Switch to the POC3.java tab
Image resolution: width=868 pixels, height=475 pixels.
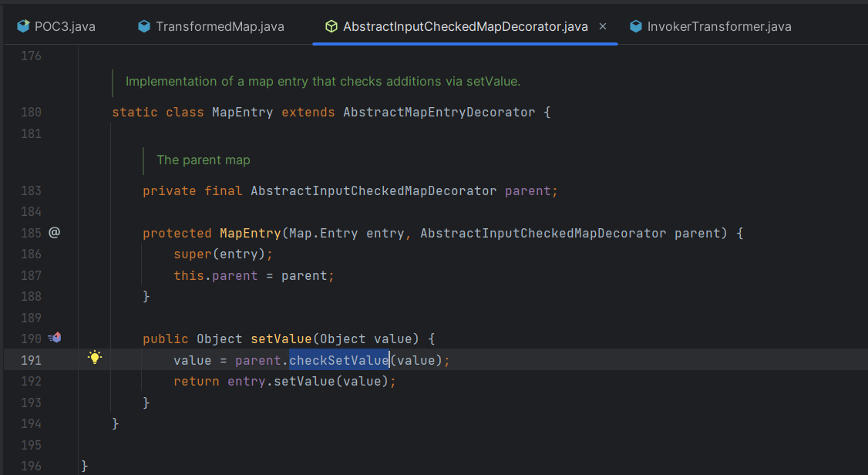pyautogui.click(x=65, y=26)
